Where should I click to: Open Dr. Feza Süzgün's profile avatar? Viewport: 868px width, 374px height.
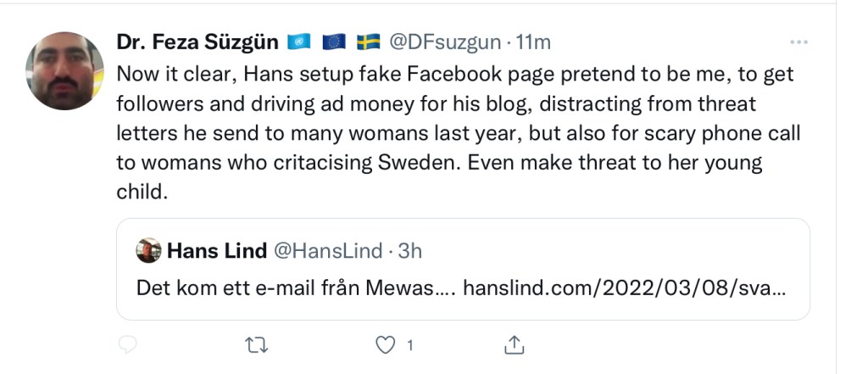pyautogui.click(x=64, y=71)
